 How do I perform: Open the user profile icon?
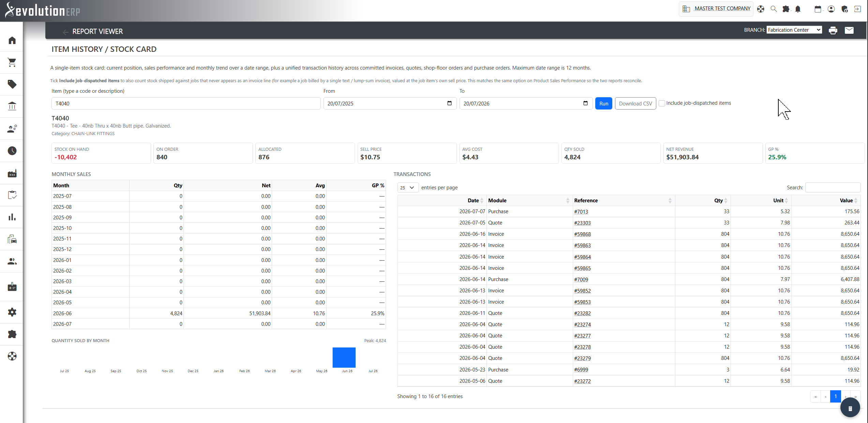coord(831,9)
